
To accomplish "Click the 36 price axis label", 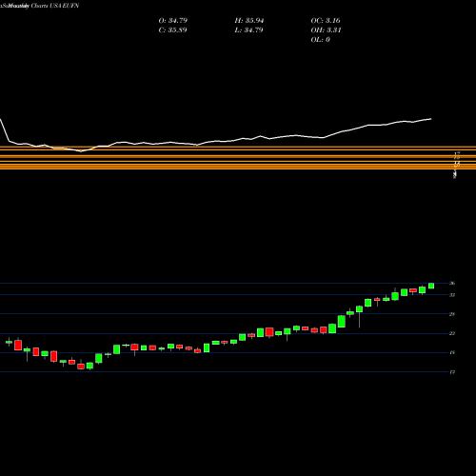I will pos(452,284).
